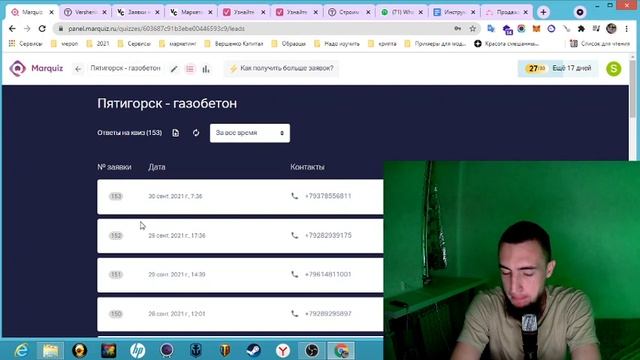Open the Extensions puzzle piece menu
Image resolution: width=640 pixels, height=360 pixels.
(x=581, y=29)
